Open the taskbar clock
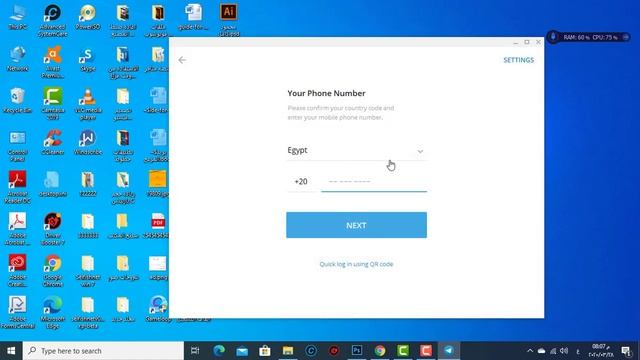The width and height of the screenshot is (640, 360). pos(601,351)
